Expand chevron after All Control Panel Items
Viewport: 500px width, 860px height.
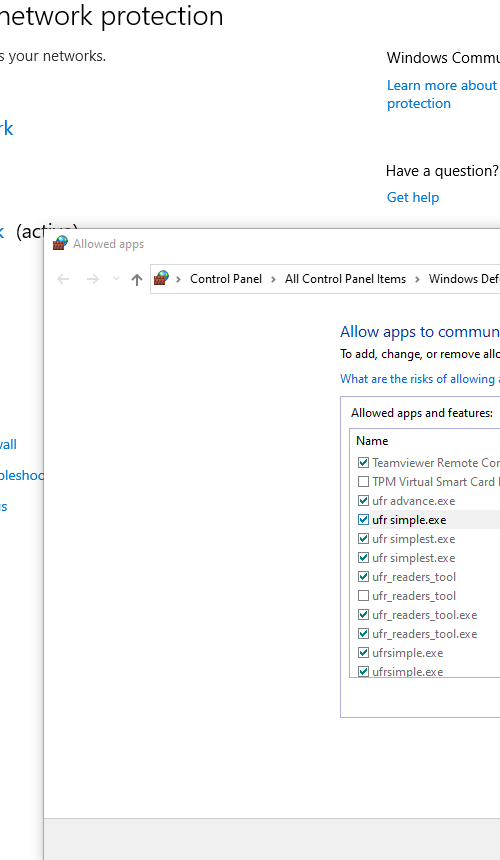[417, 279]
